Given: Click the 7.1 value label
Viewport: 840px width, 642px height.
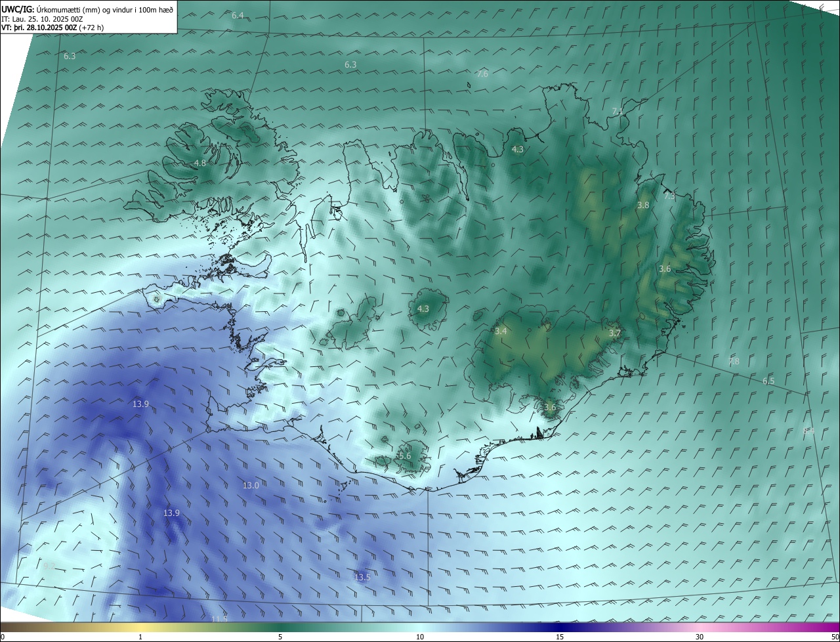Looking at the screenshot, I should (x=617, y=112).
